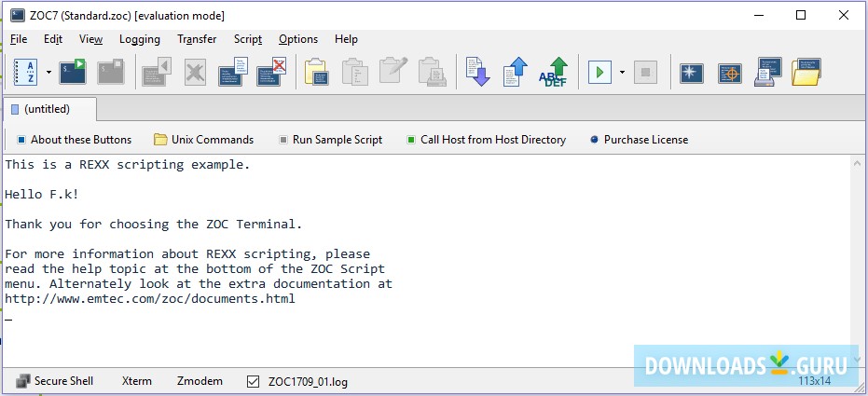Click the ZOC1709_01.log file name
The image size is (868, 396).
(x=308, y=382)
